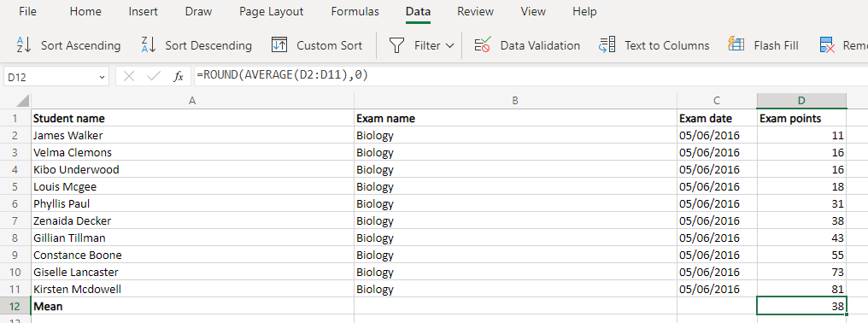The width and height of the screenshot is (868, 323).
Task: Click the cell 'Velma Clemons'
Action: pos(192,152)
